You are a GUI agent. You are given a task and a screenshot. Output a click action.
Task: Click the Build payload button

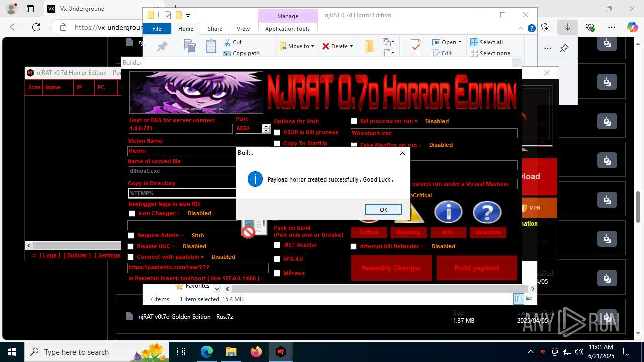[x=476, y=268]
